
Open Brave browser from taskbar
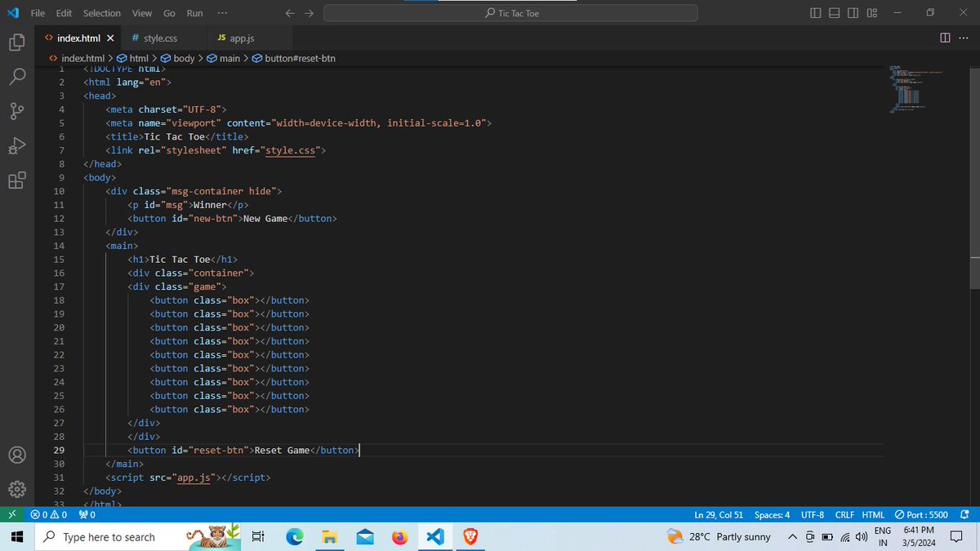tap(470, 536)
